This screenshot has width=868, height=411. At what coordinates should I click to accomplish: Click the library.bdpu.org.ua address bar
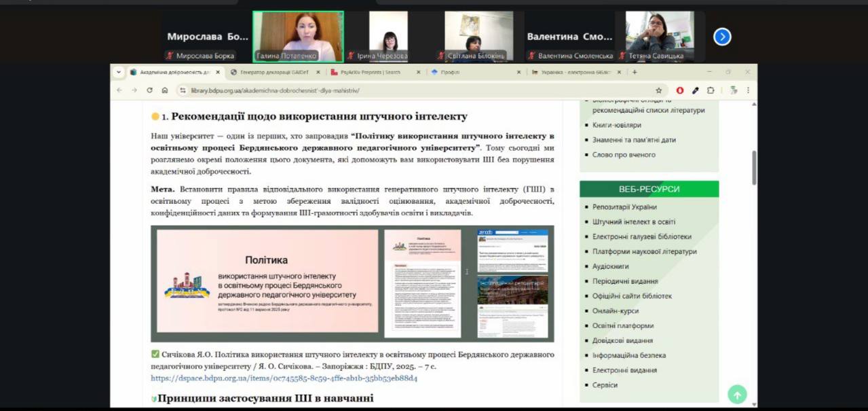[x=407, y=90]
